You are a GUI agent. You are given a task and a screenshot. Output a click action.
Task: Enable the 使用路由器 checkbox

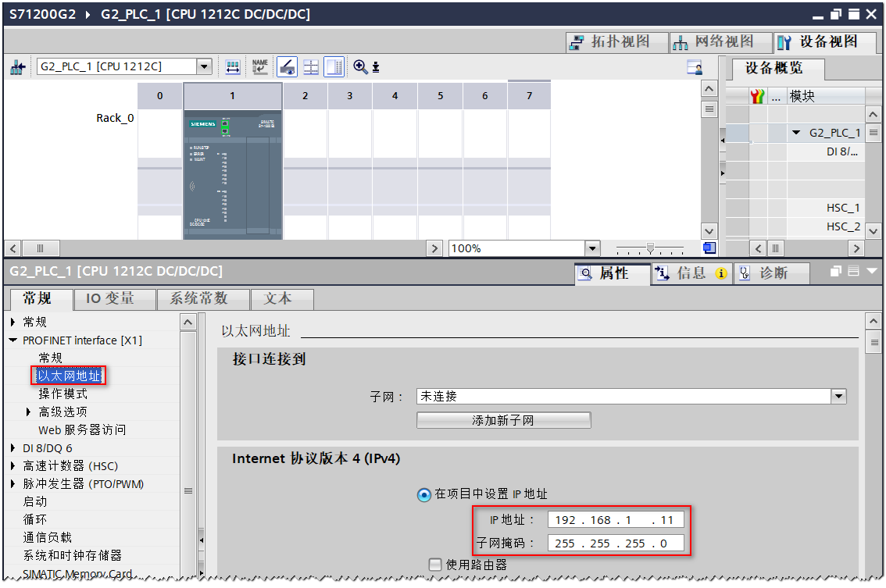(435, 565)
